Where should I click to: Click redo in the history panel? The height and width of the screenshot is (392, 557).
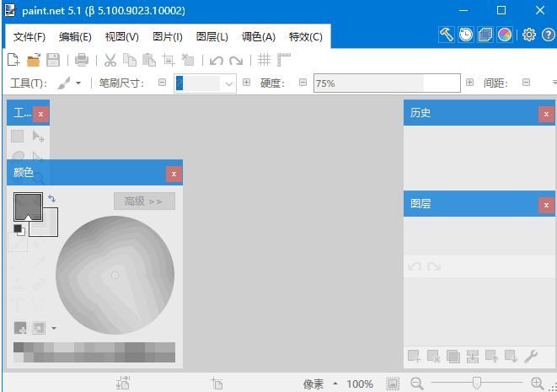[434, 266]
